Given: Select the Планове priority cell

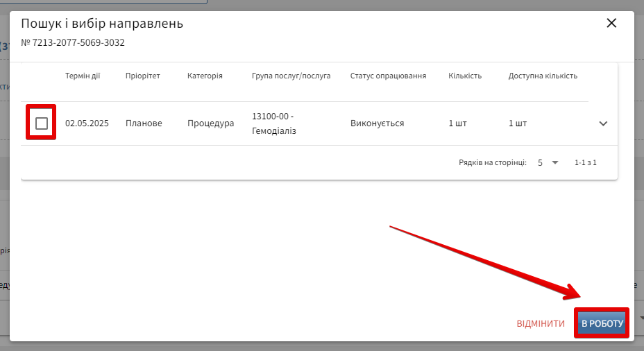Looking at the screenshot, I should pyautogui.click(x=144, y=123).
